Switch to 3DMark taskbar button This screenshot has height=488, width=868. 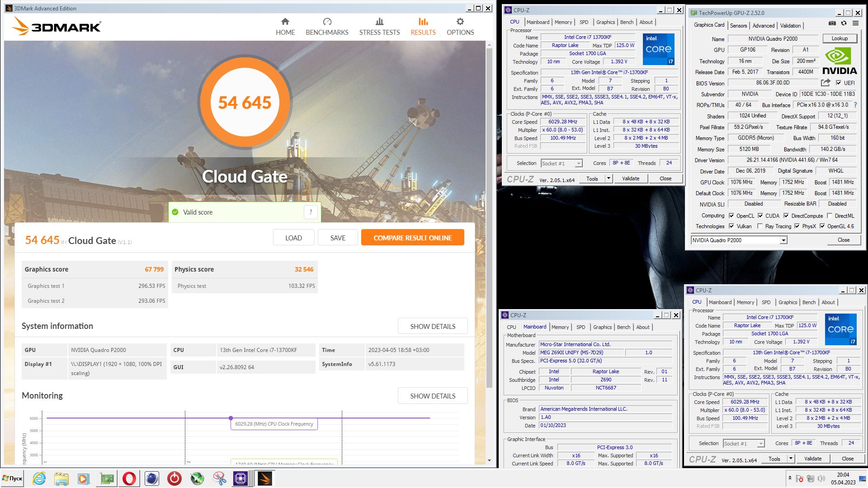click(x=265, y=479)
